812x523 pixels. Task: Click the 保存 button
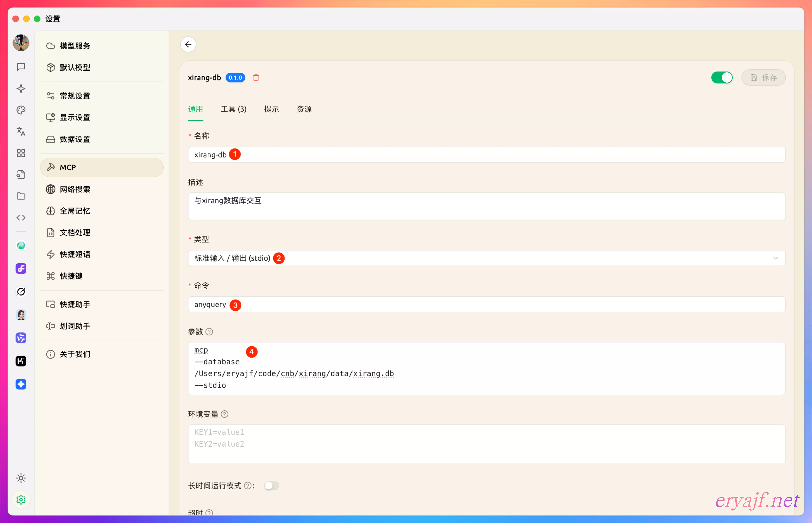[x=763, y=78]
